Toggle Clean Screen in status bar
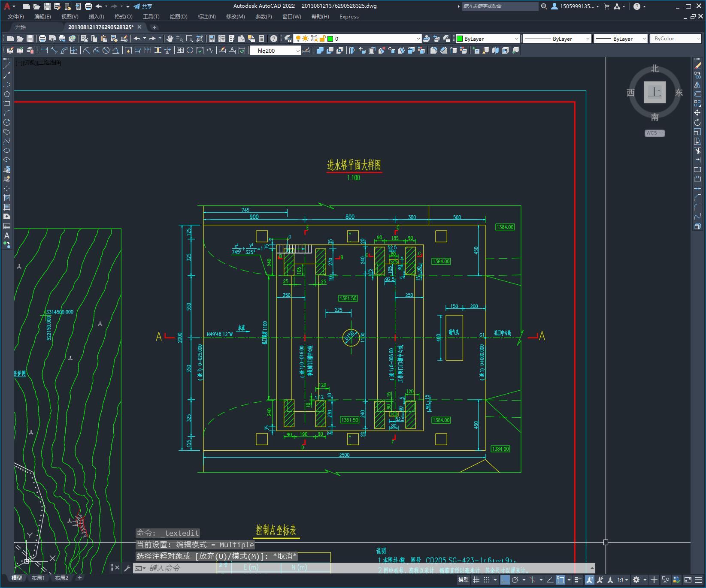Image resolution: width=706 pixels, height=588 pixels. click(688, 580)
